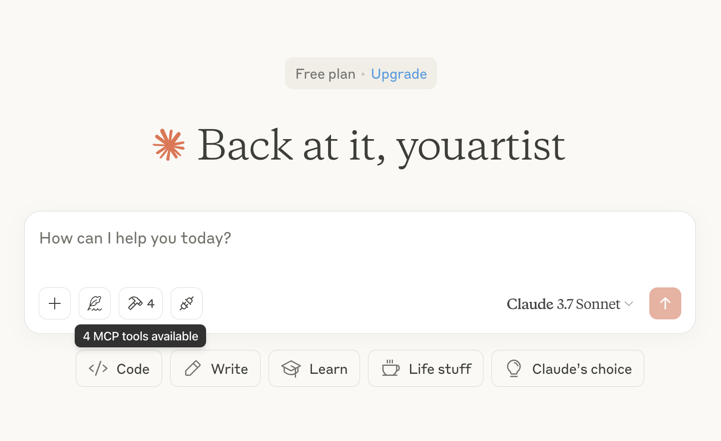Click the graduation cap Learn icon
The image size is (721, 441).
tap(291, 369)
